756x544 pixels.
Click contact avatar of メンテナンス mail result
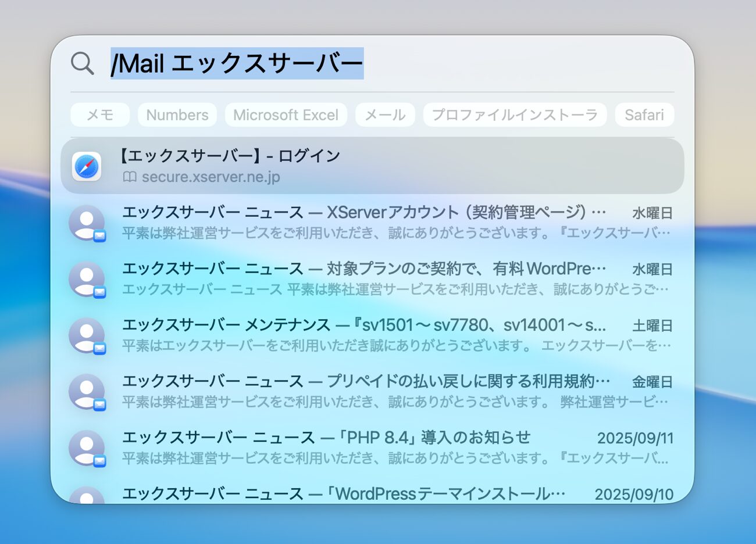(x=87, y=335)
